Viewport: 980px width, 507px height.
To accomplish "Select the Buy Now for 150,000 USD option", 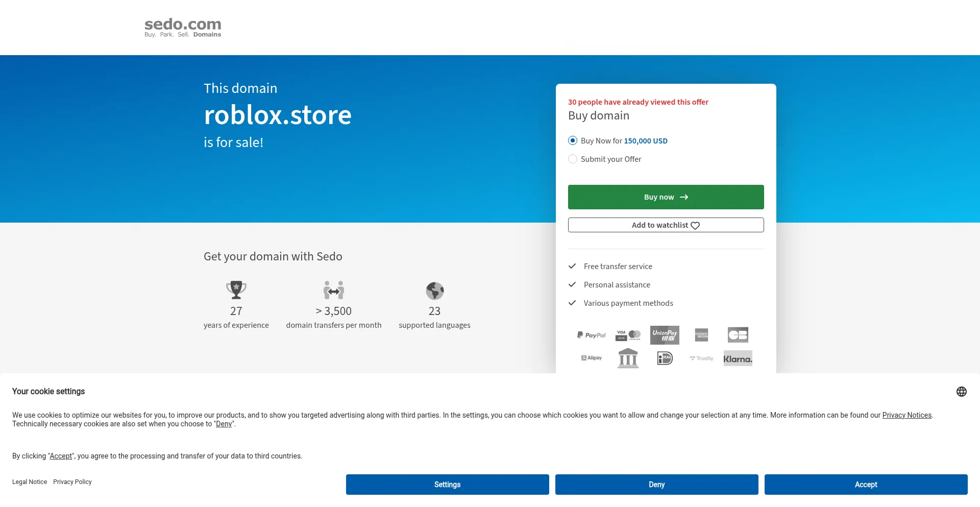I will (x=573, y=140).
